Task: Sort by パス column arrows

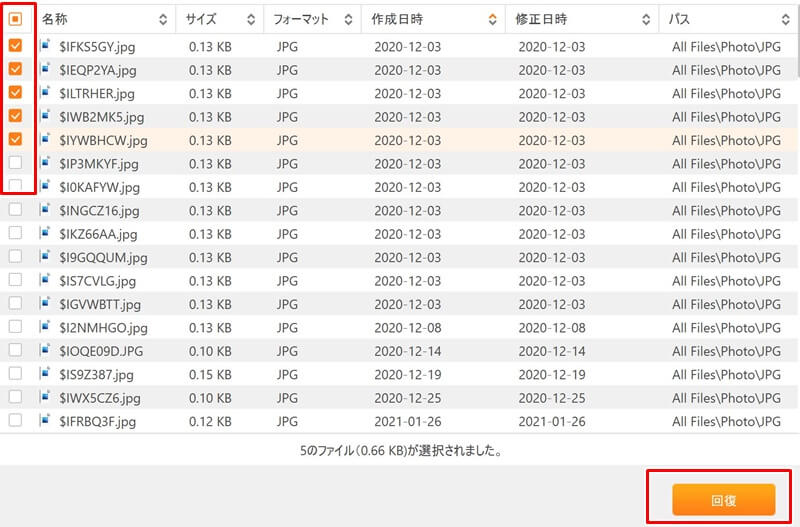Action: point(786,19)
